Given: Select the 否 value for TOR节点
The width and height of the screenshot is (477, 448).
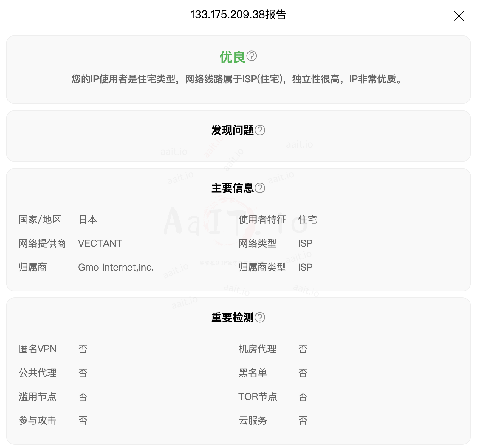Looking at the screenshot, I should 303,397.
